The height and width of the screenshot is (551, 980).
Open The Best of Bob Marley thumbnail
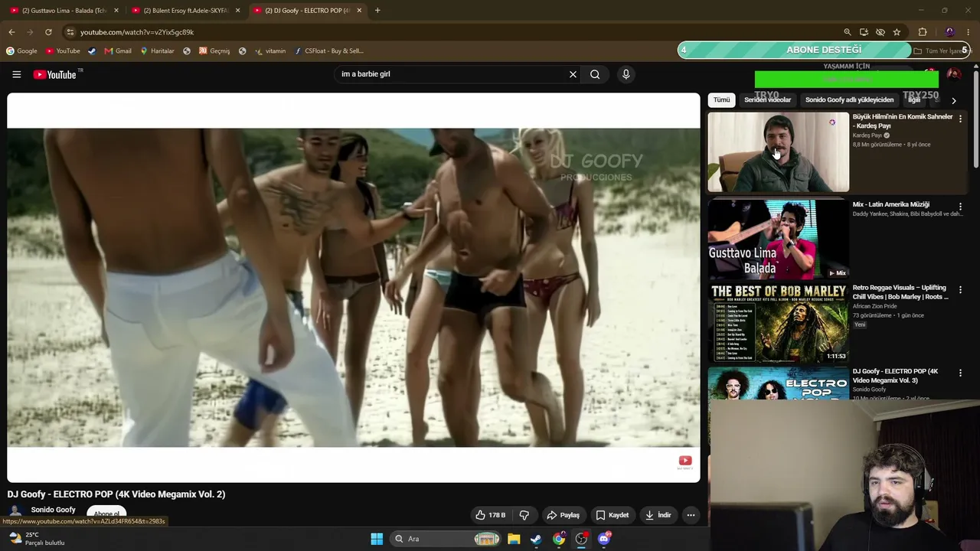tap(778, 322)
